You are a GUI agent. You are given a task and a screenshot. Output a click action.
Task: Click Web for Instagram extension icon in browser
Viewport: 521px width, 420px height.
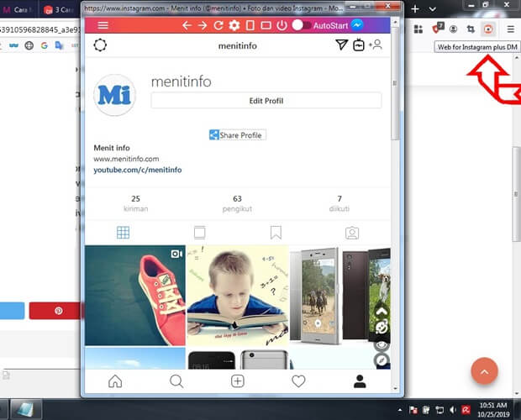[x=488, y=29]
